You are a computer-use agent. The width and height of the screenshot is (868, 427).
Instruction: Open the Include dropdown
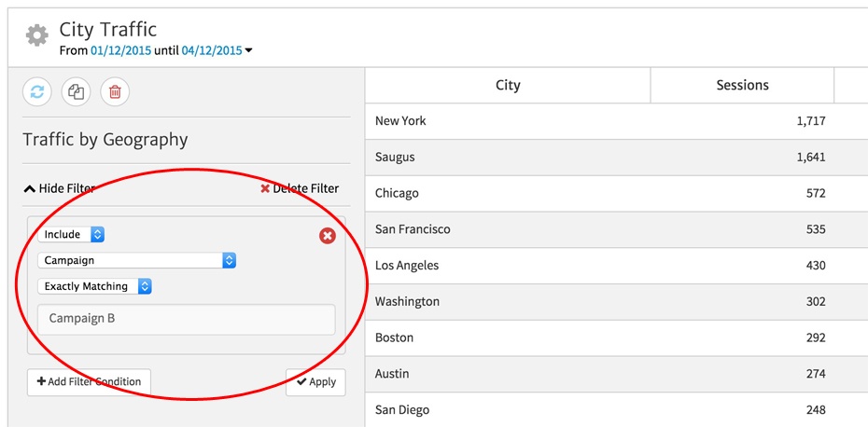coord(72,235)
